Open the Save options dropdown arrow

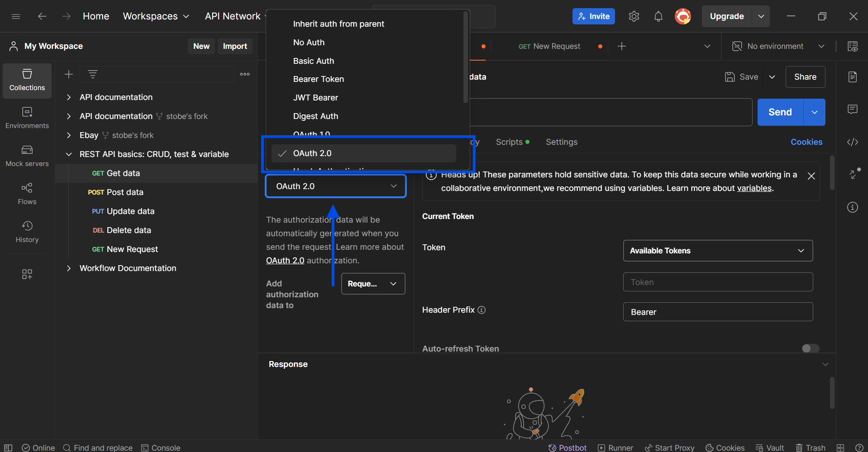pos(772,77)
